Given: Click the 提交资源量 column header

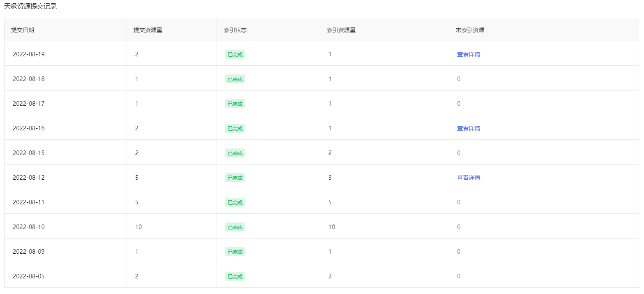Looking at the screenshot, I should pyautogui.click(x=148, y=30).
